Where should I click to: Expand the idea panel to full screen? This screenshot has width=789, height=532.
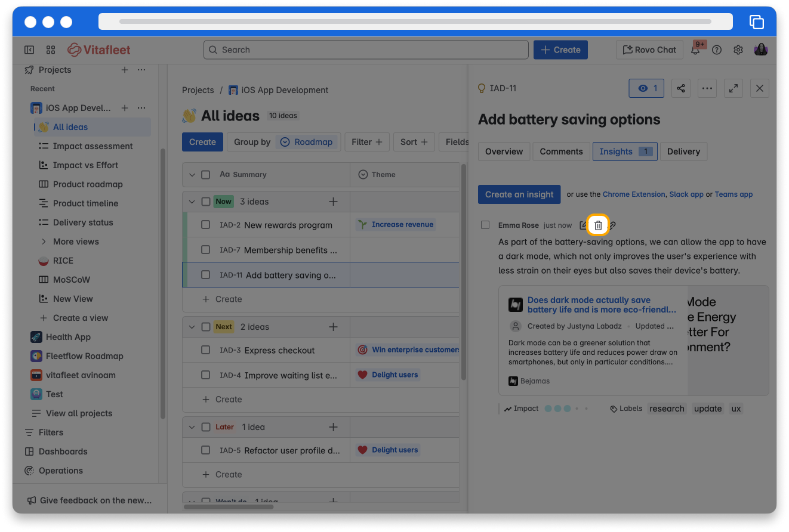tap(733, 88)
